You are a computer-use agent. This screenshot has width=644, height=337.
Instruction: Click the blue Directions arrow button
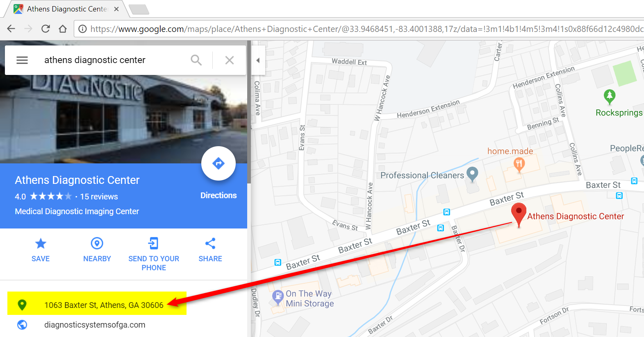coord(218,163)
